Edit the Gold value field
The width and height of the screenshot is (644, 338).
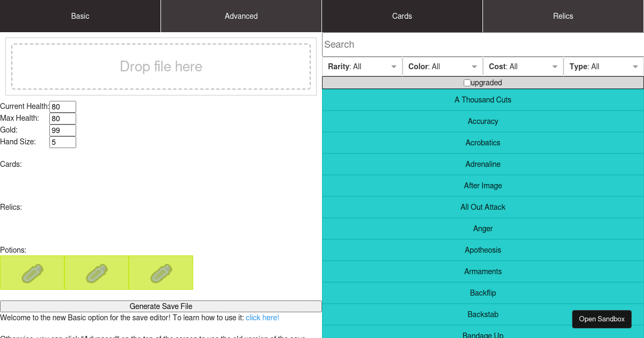[62, 130]
